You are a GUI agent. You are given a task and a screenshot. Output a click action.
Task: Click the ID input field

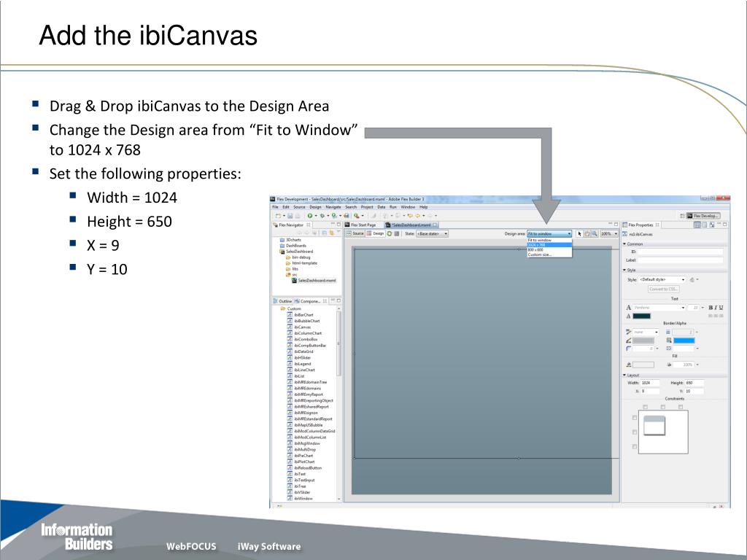681,252
